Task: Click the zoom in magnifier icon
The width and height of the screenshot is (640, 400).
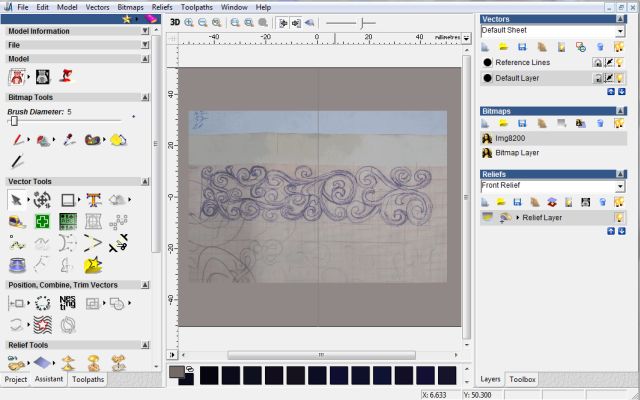Action: click(189, 21)
